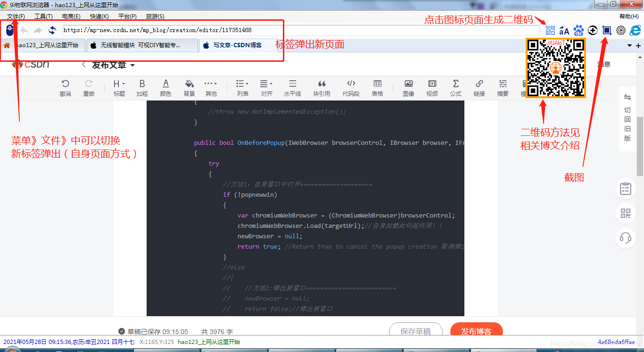Open the 对齐 alignment dropdown
The image size is (644, 352).
[266, 88]
